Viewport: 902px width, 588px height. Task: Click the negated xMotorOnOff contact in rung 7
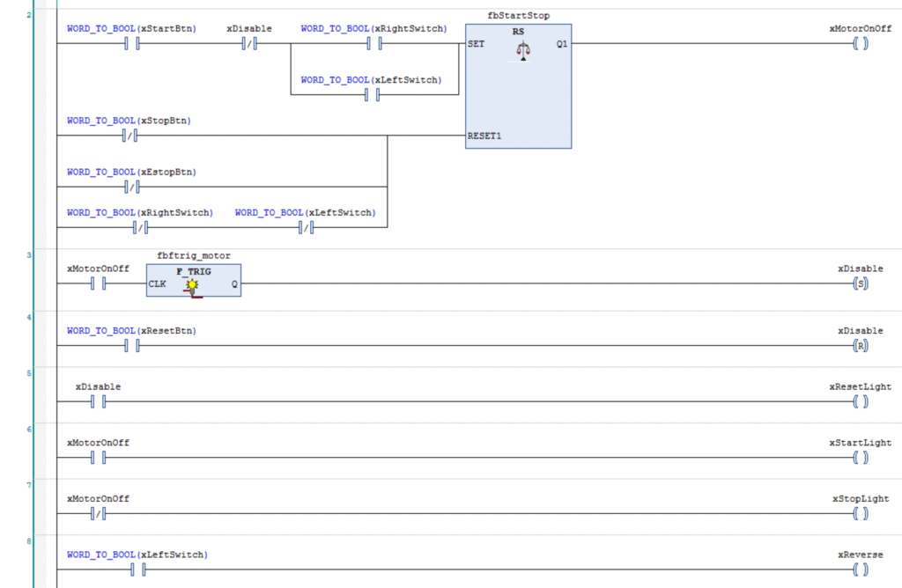pos(99,513)
